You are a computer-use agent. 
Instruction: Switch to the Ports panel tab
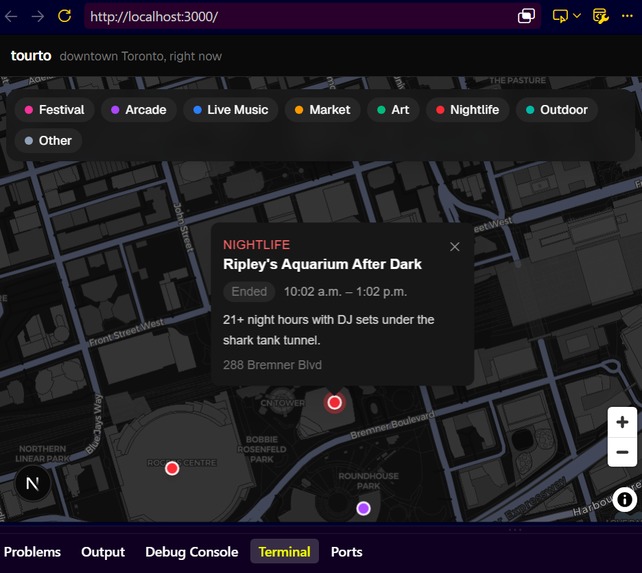click(346, 552)
